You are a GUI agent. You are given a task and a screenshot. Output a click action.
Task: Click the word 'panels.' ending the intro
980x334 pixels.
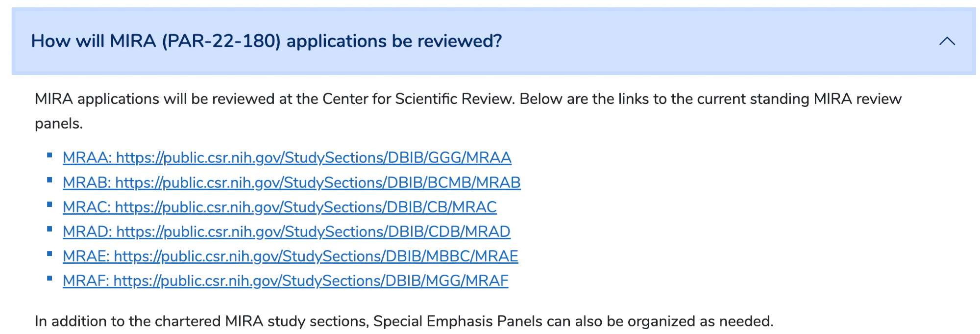pos(59,124)
